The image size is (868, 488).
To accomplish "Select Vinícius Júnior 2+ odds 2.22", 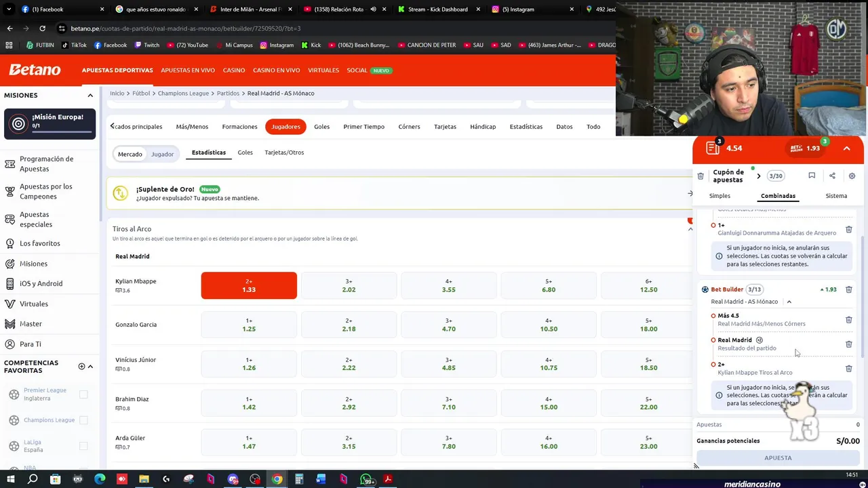I will point(349,364).
